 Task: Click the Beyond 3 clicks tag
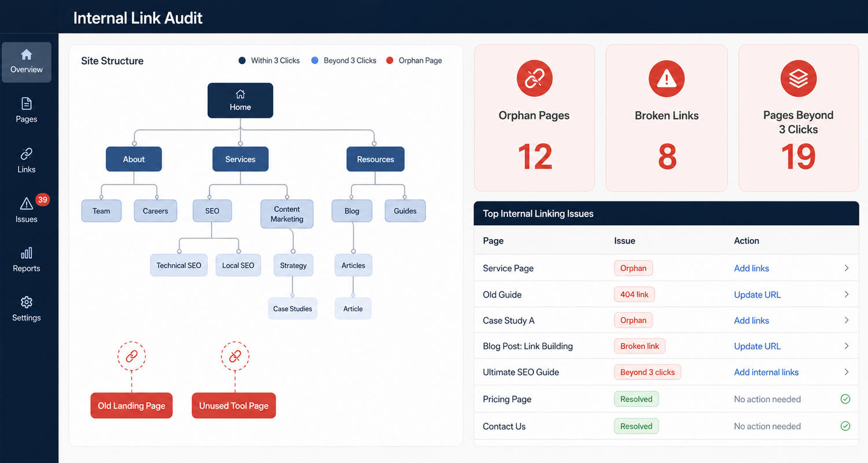tap(648, 372)
